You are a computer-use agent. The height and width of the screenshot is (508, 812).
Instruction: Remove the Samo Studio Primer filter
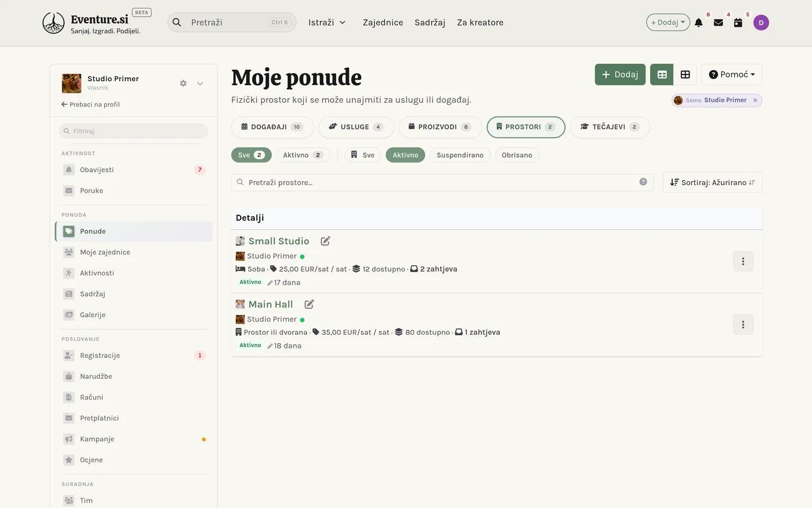pyautogui.click(x=755, y=100)
